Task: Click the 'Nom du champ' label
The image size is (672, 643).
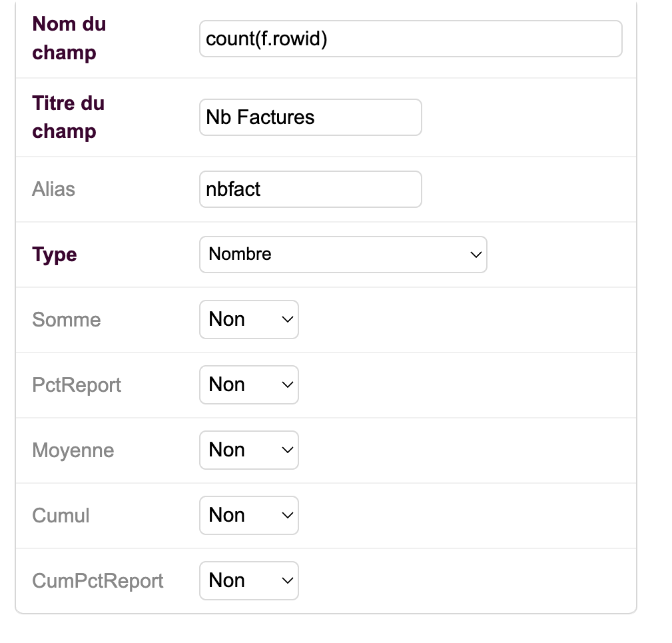Action: [x=69, y=38]
